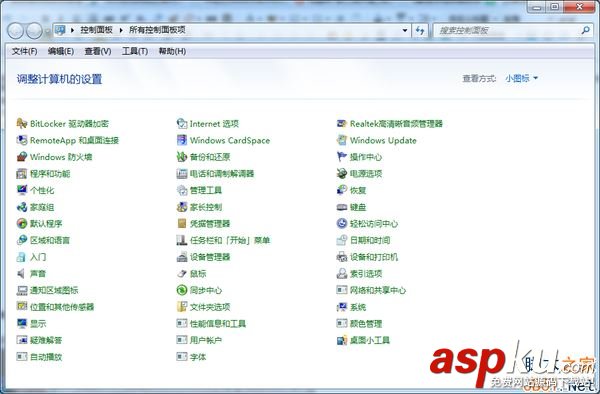The image size is (600, 394).
Task: Click the 默认程序 icon
Action: [22, 223]
